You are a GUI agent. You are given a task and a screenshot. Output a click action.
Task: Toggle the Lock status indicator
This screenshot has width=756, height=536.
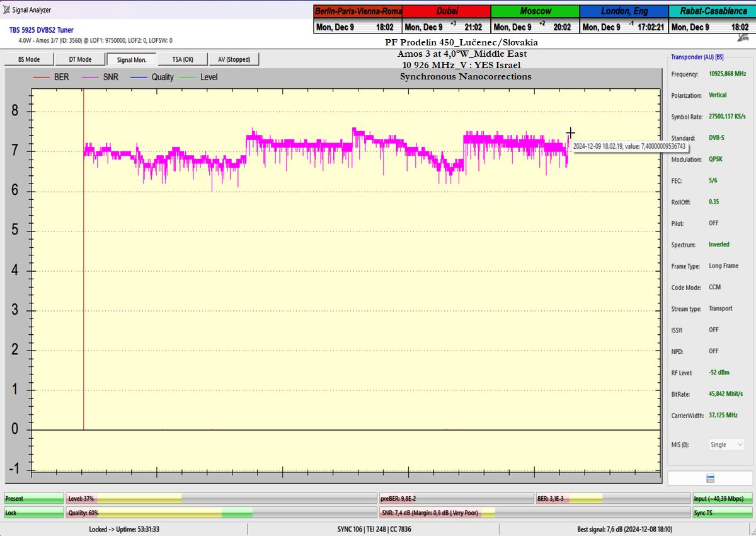pyautogui.click(x=34, y=513)
